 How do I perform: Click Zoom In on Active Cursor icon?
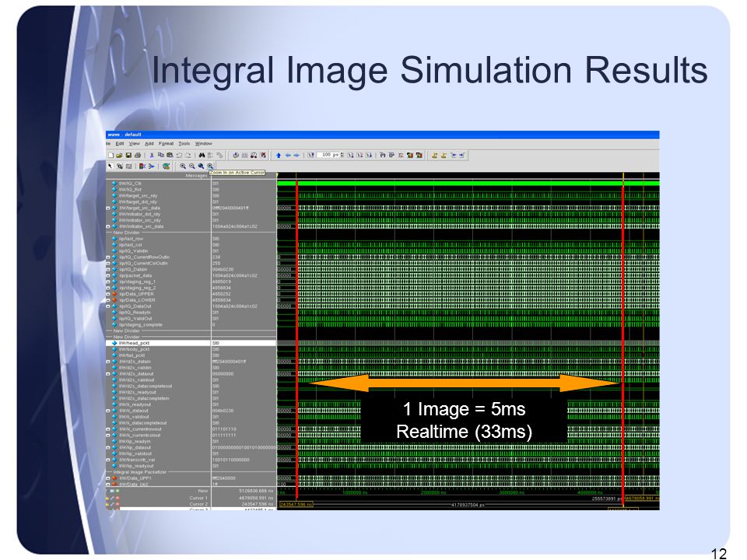(x=210, y=166)
